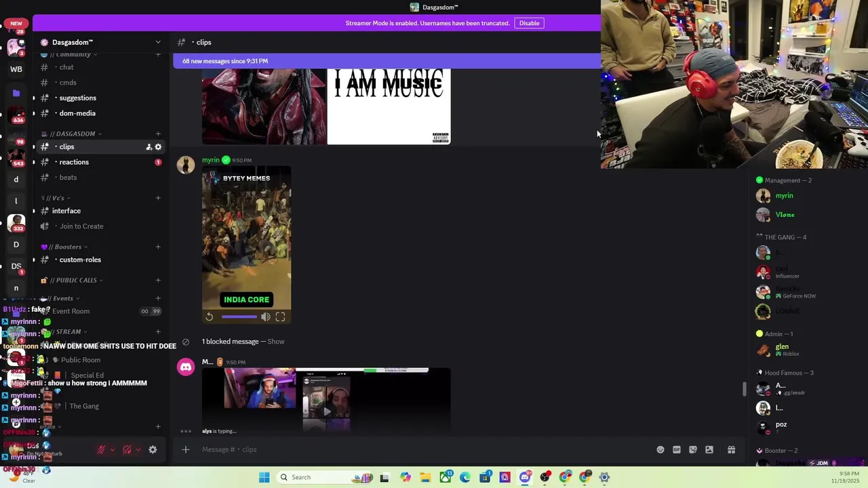This screenshot has width=868, height=488.
Task: Open Microsoft Edge from taskbar
Action: point(465,477)
